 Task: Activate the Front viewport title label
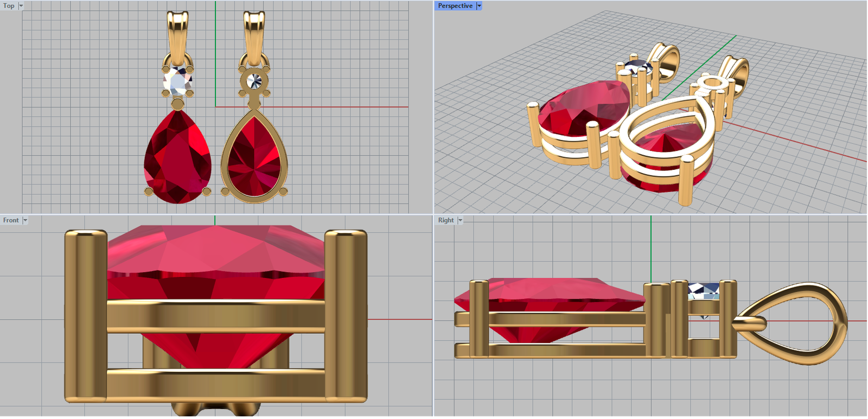11,220
